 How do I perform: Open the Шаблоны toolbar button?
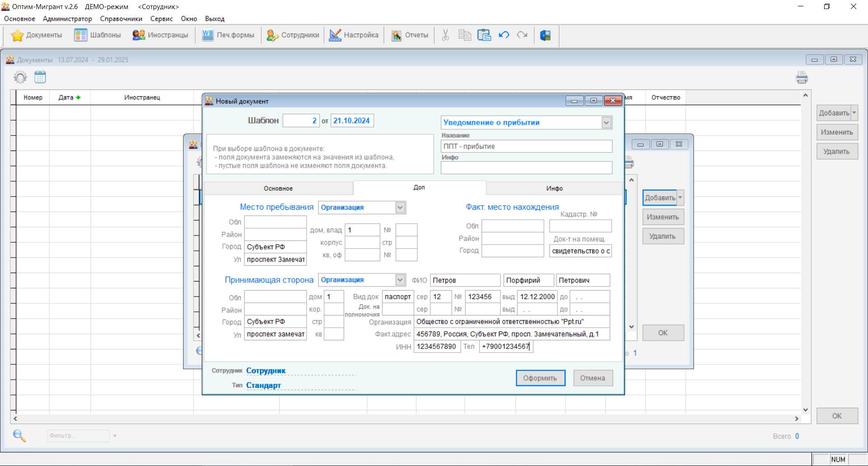pyautogui.click(x=98, y=35)
